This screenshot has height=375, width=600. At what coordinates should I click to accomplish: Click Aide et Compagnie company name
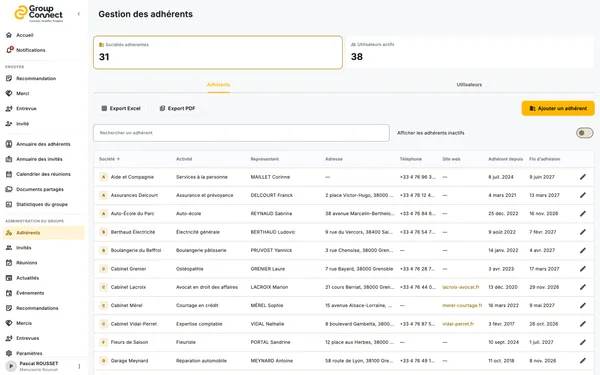point(132,177)
